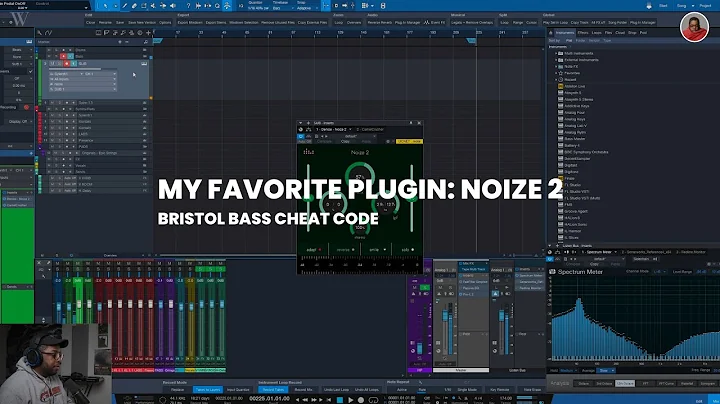Open the Snap Adaptive dropdown
The image size is (720, 404).
(306, 8)
